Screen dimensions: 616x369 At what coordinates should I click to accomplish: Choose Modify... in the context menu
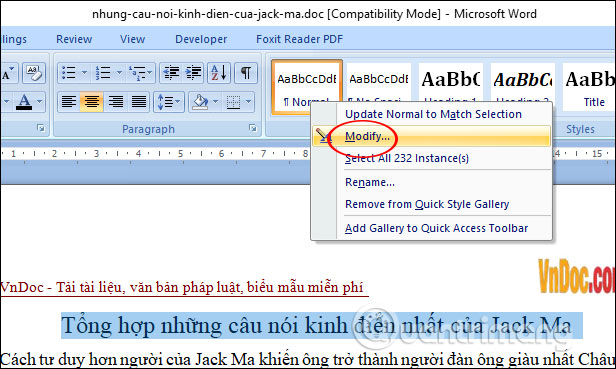[x=432, y=136]
